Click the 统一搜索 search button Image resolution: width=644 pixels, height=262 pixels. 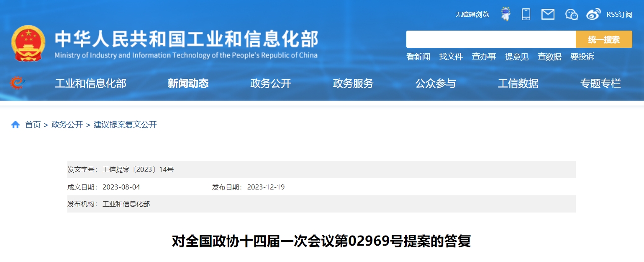point(604,39)
